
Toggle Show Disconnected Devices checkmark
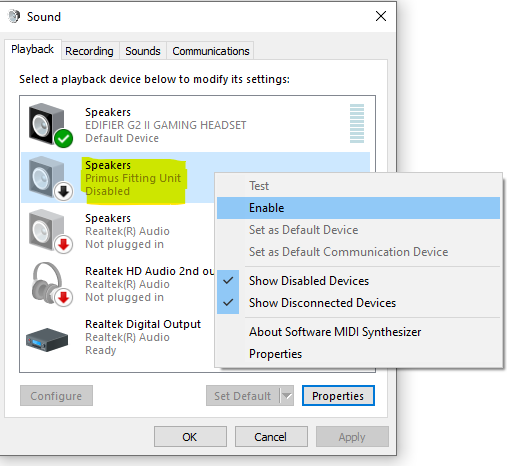click(228, 303)
